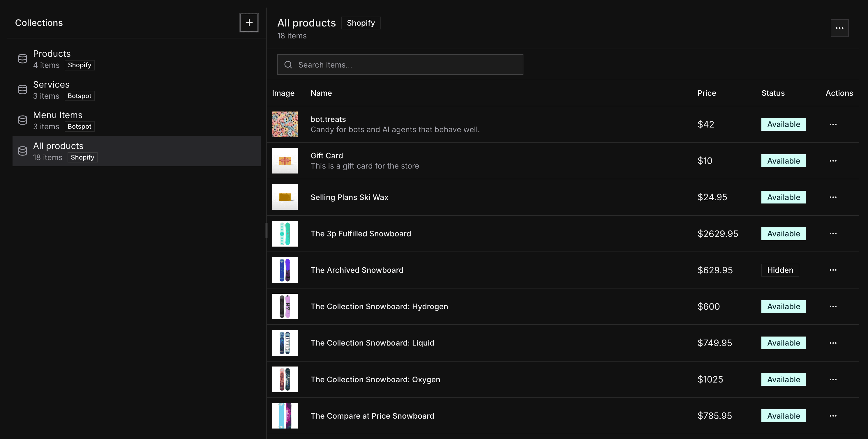Open actions for Selling Plans Ski Wax

point(833,197)
